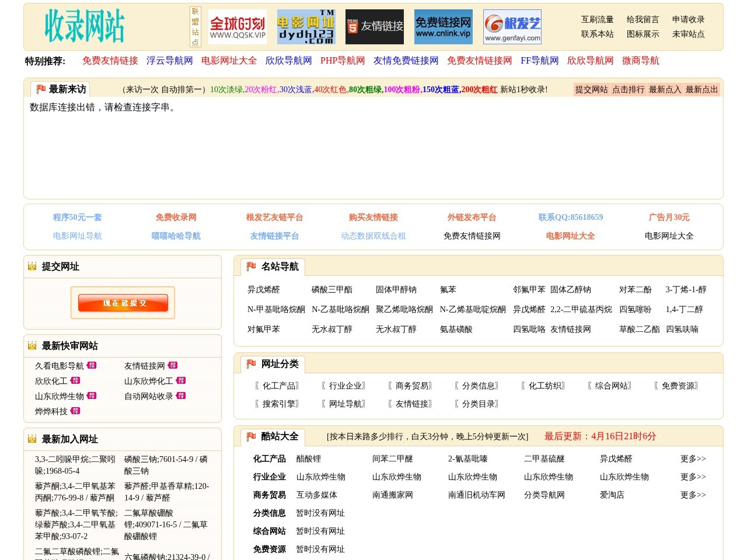Open the 给我留言 header link
747x560 pixels.
click(x=643, y=19)
